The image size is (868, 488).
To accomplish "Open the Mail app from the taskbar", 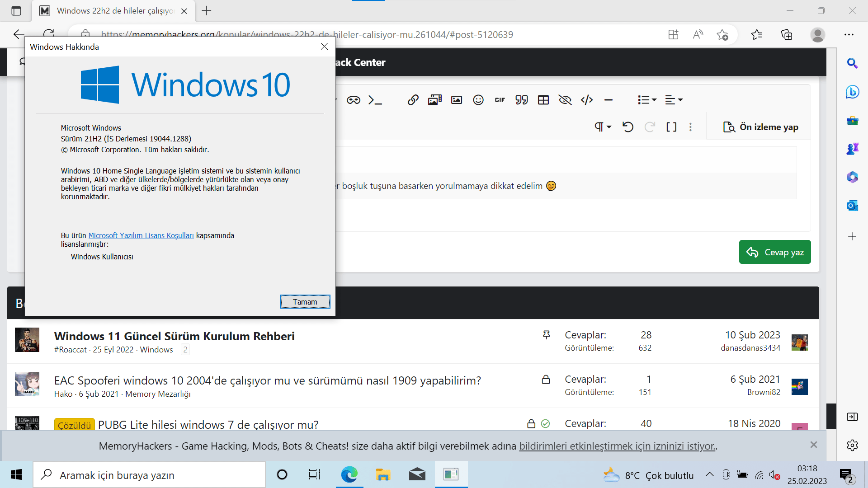I will click(x=417, y=474).
